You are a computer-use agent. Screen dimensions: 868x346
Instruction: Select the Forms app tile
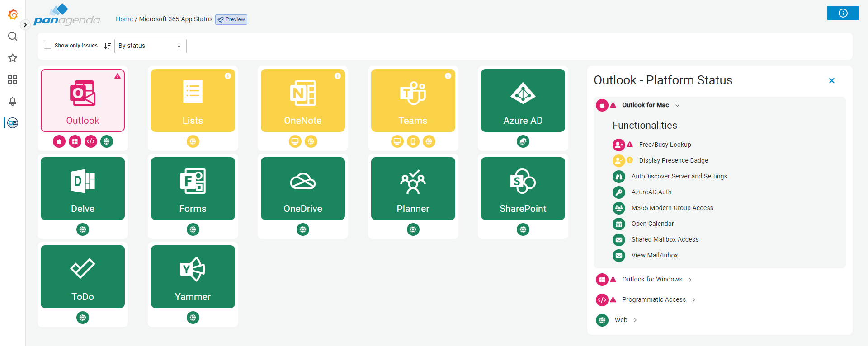[x=193, y=188]
